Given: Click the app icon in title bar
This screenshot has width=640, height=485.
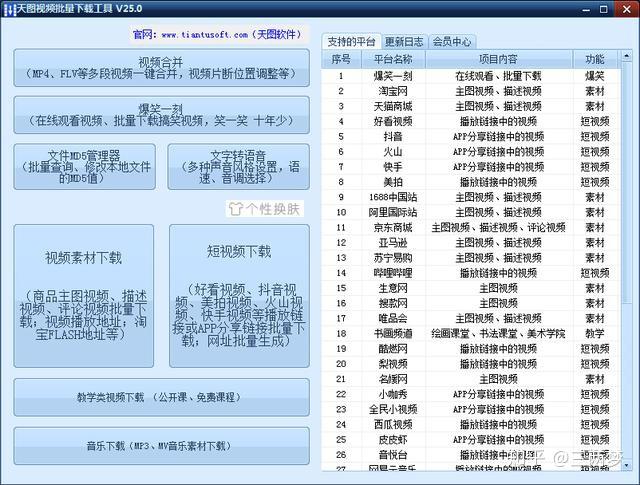Looking at the screenshot, I should 9,9.
